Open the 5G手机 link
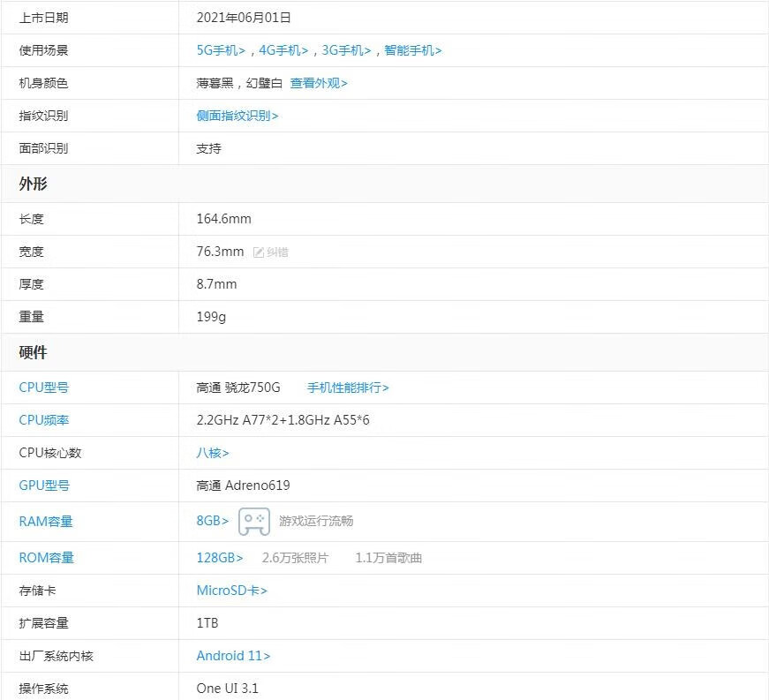Image resolution: width=769 pixels, height=700 pixels. [x=221, y=50]
